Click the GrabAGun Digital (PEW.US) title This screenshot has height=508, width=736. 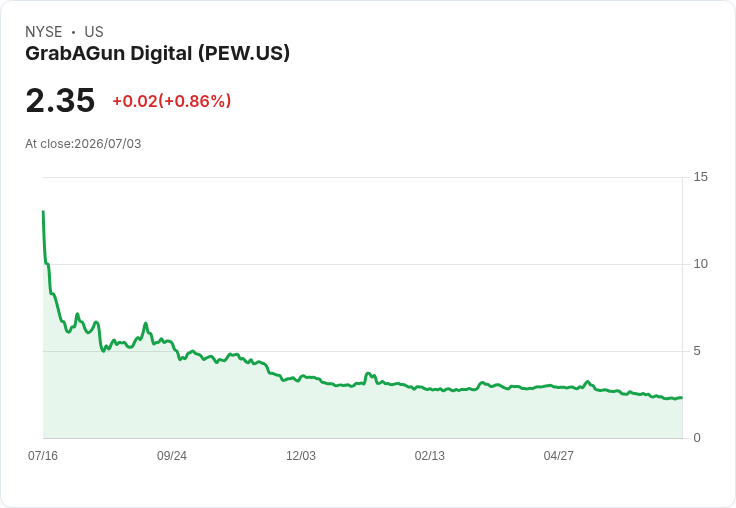click(x=157, y=54)
